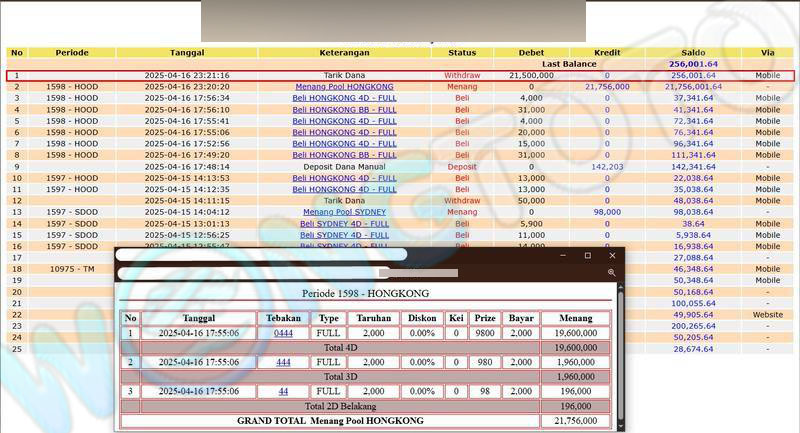The image size is (800, 433).
Task: Click the 44 Tebakan link
Action: click(x=283, y=391)
